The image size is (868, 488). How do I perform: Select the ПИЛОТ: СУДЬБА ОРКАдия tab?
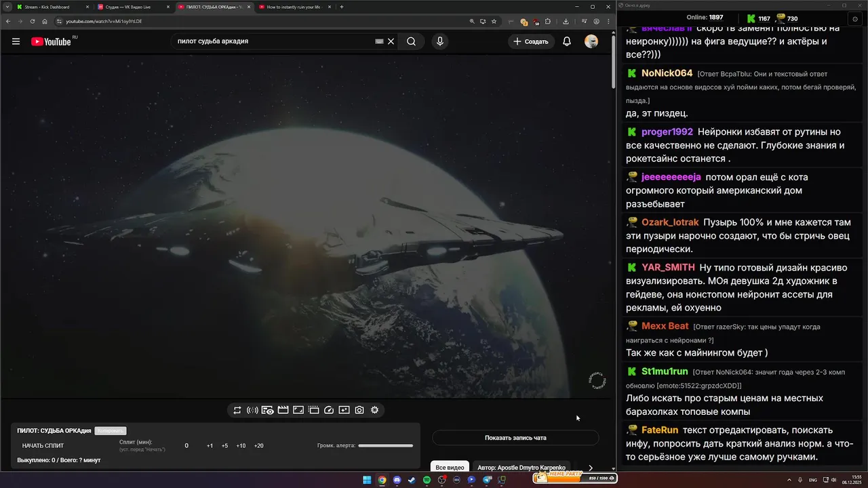coord(214,7)
